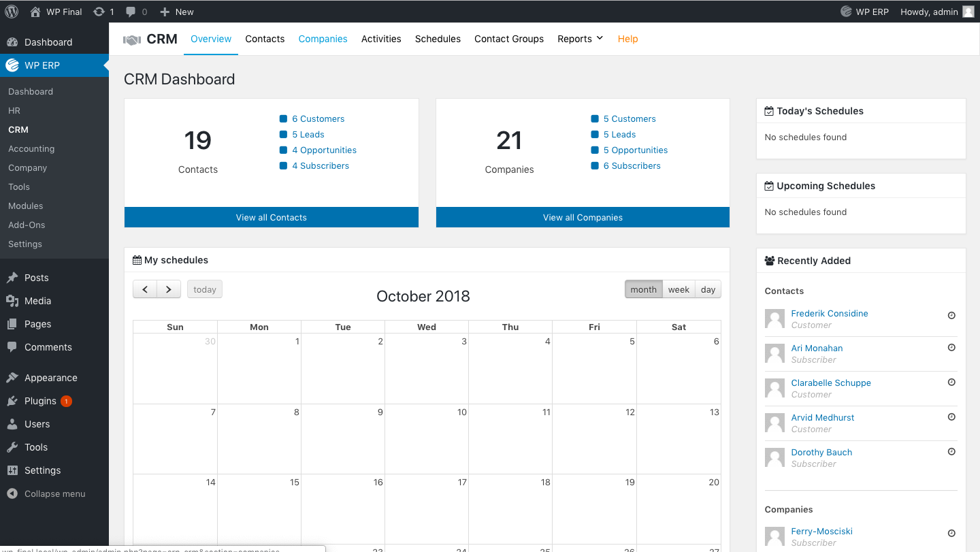Click the Comments icon in sidebar
This screenshot has height=552, width=980.
(x=12, y=347)
